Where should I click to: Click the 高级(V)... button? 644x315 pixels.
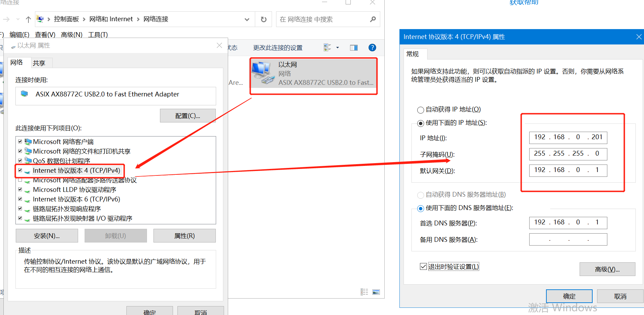(607, 269)
